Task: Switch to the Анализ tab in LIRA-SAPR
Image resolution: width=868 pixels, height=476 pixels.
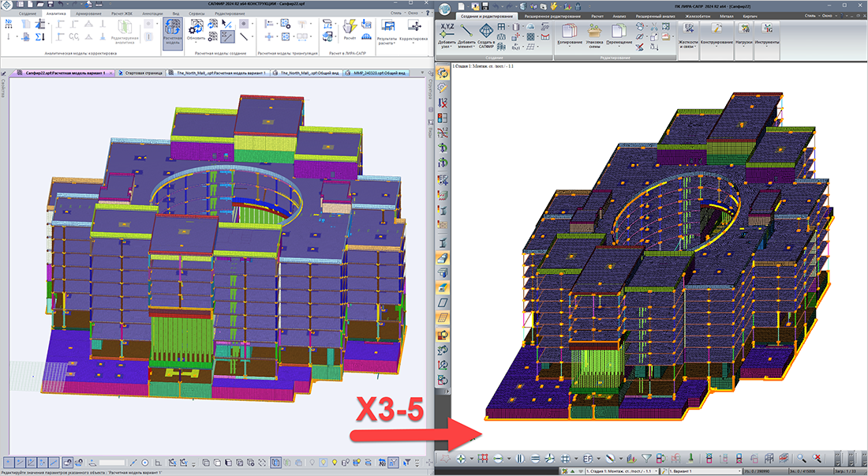Action: click(x=619, y=16)
